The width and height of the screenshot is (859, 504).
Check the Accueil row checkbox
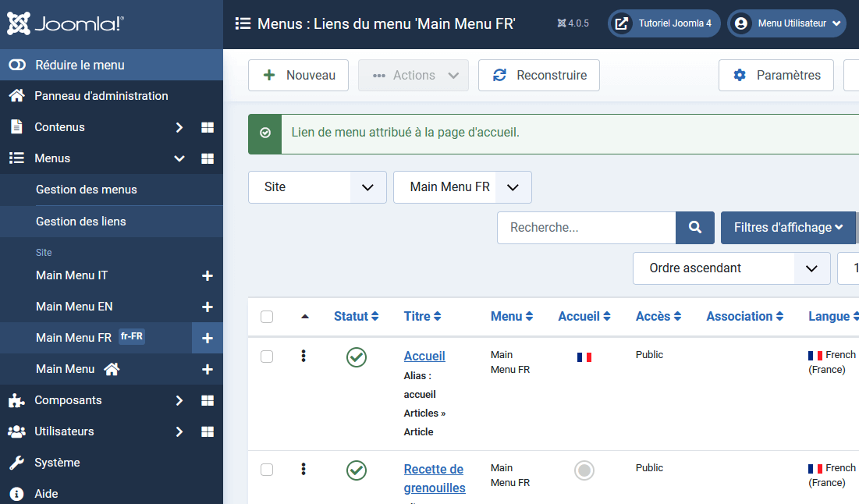(267, 356)
